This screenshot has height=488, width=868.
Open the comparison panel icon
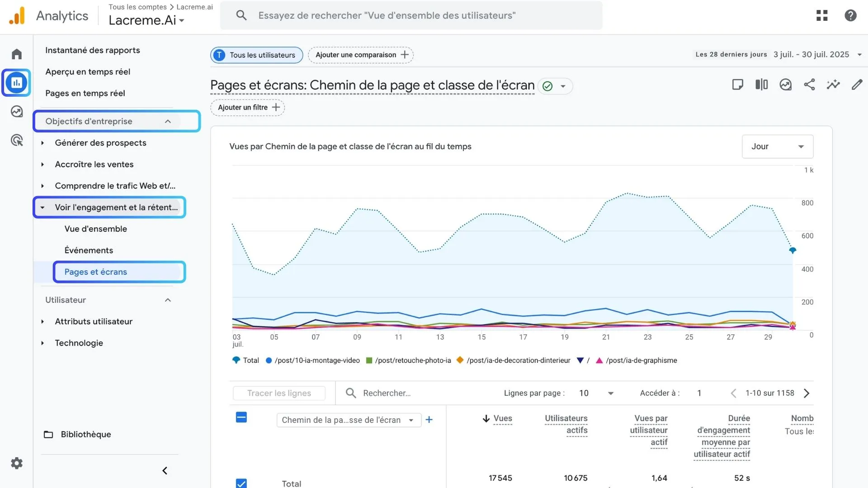tap(761, 84)
